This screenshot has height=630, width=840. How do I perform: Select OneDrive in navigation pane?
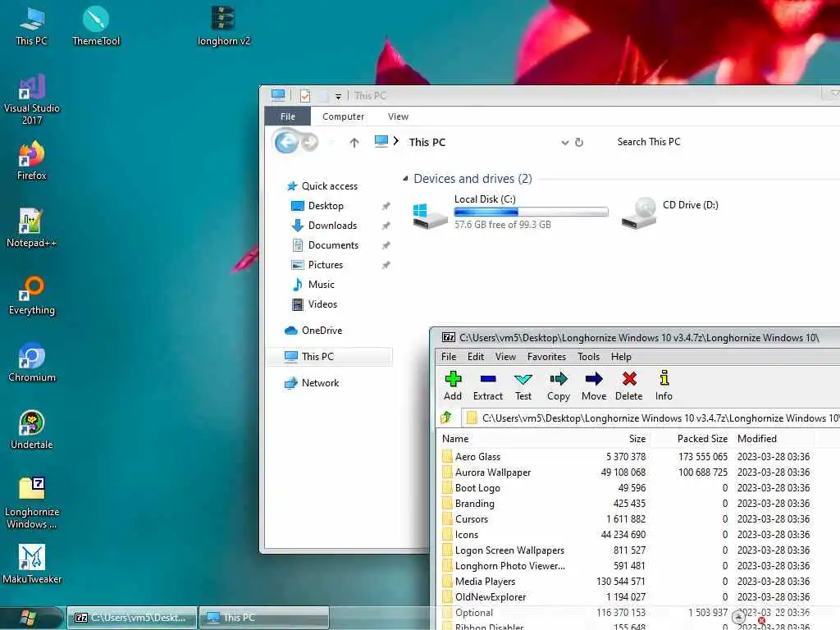(322, 331)
